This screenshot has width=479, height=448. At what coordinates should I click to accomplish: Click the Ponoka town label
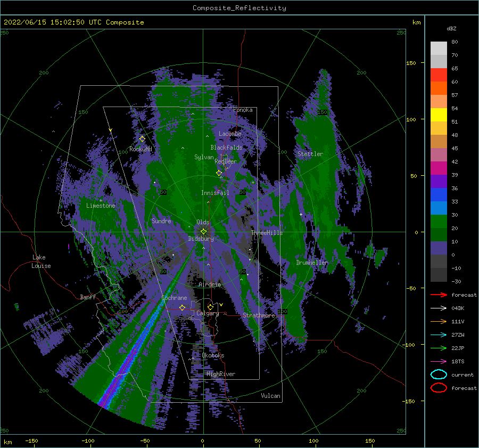point(243,110)
